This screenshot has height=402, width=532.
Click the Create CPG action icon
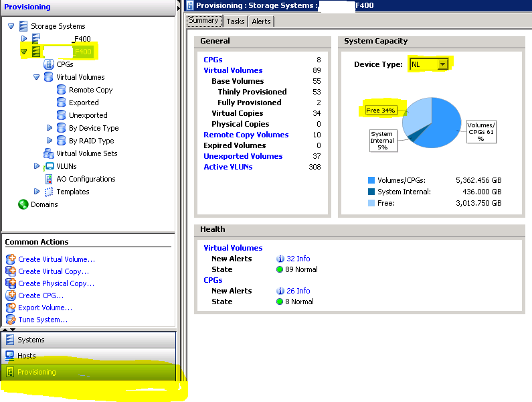[x=11, y=295]
